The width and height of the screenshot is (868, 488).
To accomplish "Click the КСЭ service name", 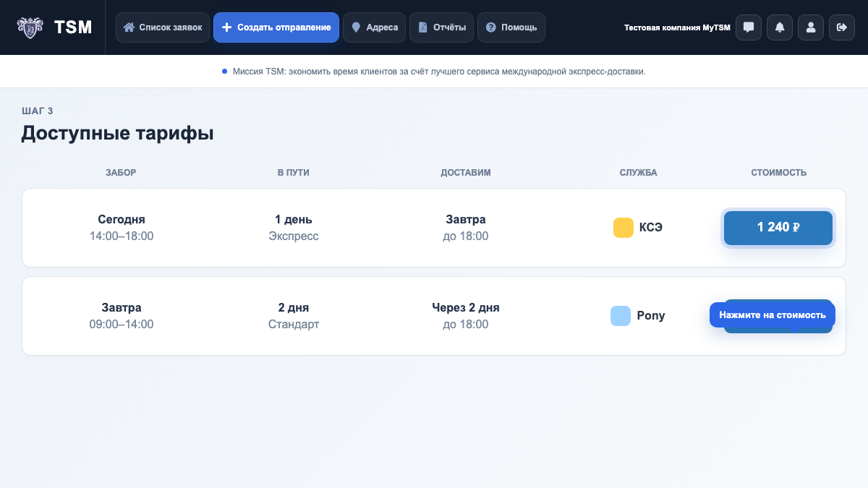I will tap(651, 228).
